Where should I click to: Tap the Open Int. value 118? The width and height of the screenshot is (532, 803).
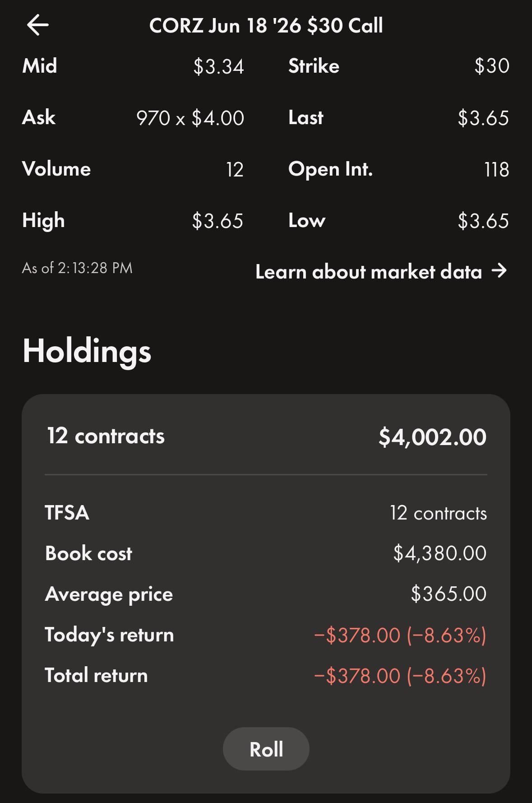pos(496,170)
